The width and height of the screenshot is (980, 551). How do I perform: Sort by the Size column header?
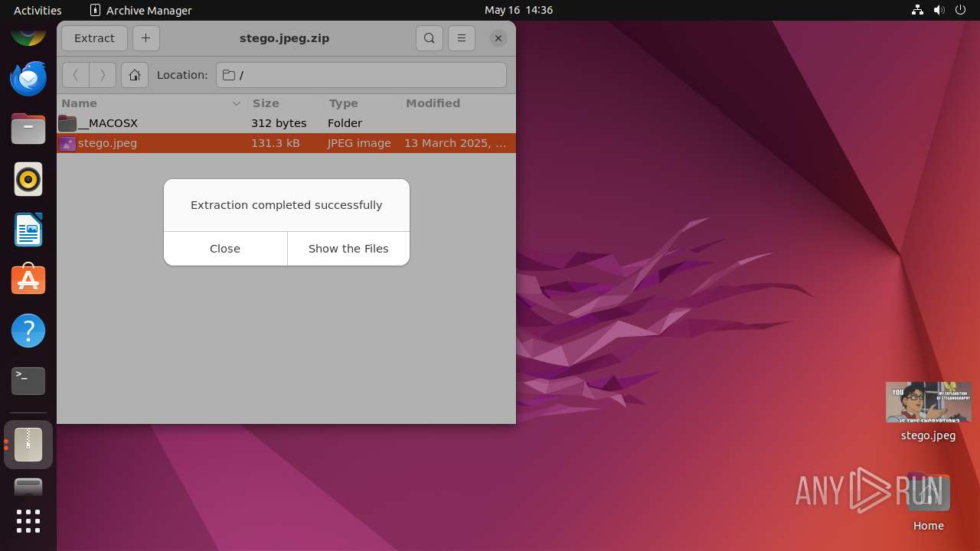click(286, 103)
